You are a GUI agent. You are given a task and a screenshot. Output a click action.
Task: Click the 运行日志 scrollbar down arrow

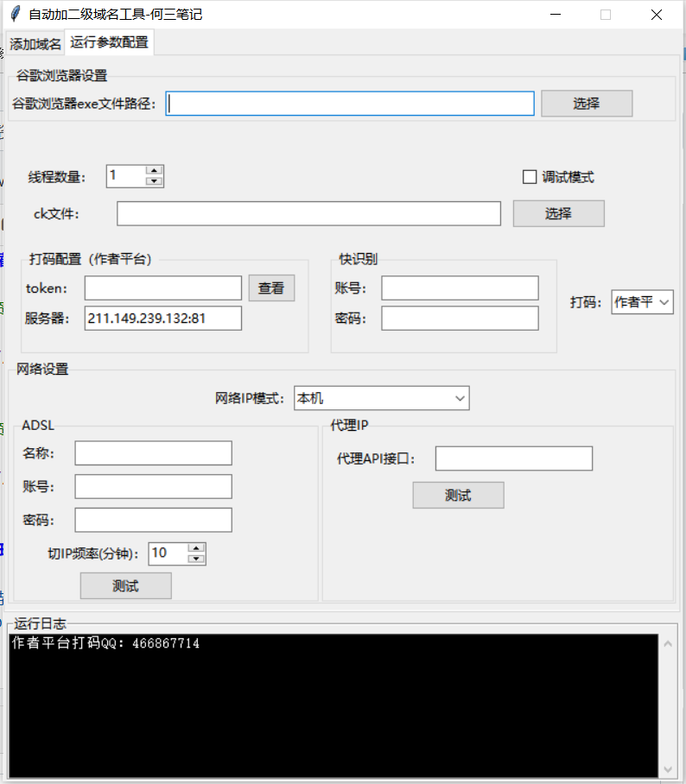(668, 769)
